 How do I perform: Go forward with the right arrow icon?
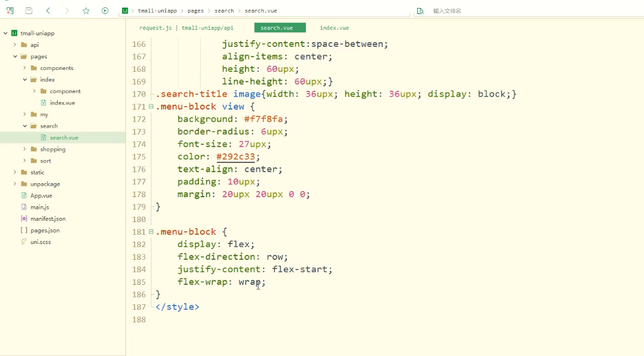67,11
